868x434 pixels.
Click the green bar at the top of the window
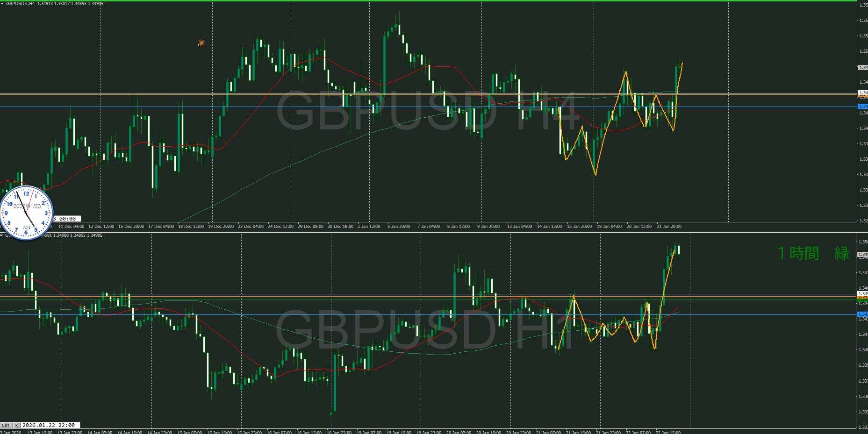tap(421, 1)
